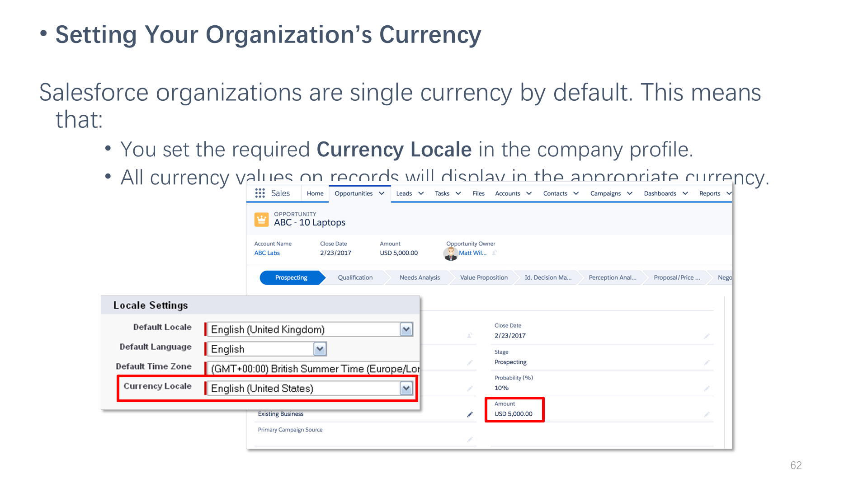Open Dashboards tab dropdown chevron
Screen dimensions: 868x488
(x=685, y=193)
